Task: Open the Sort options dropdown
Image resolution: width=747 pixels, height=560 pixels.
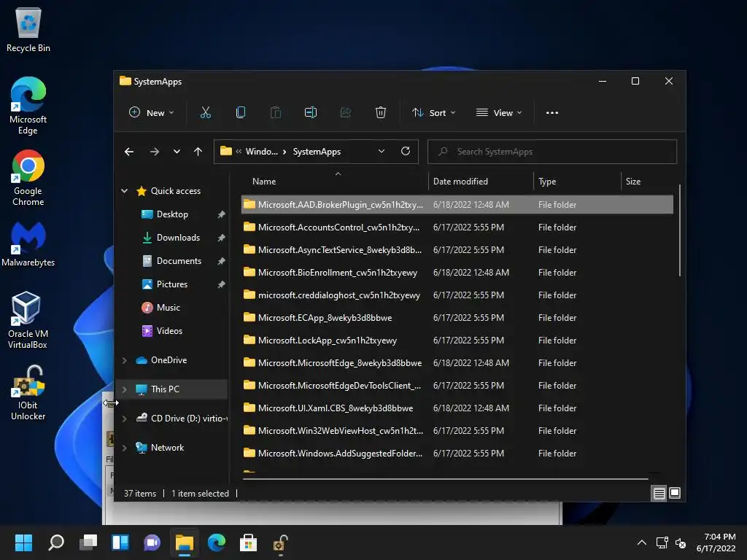Action: 433,113
